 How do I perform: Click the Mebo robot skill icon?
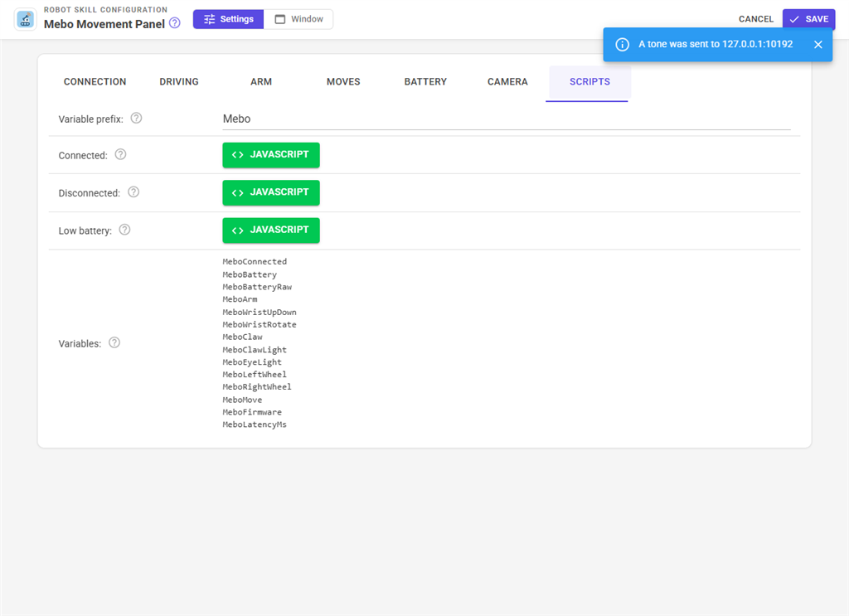click(x=25, y=20)
